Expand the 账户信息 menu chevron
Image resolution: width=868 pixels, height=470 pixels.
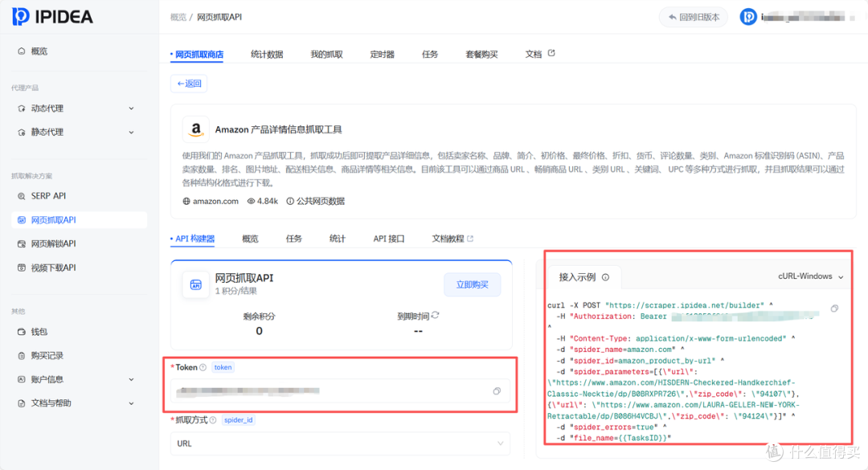[131, 379]
